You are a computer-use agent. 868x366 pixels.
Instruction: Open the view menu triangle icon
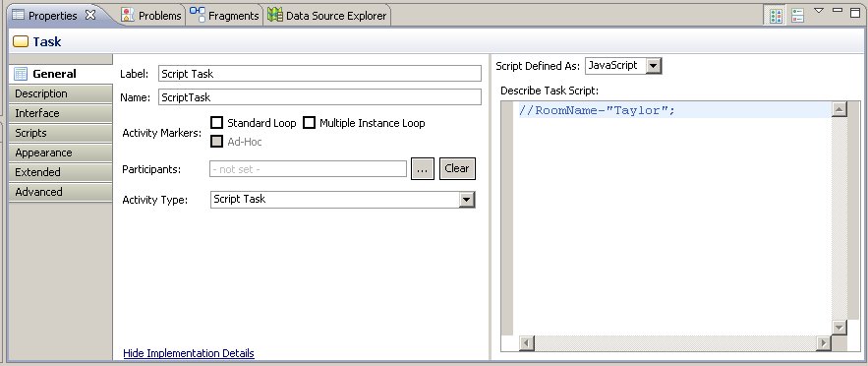[x=819, y=11]
